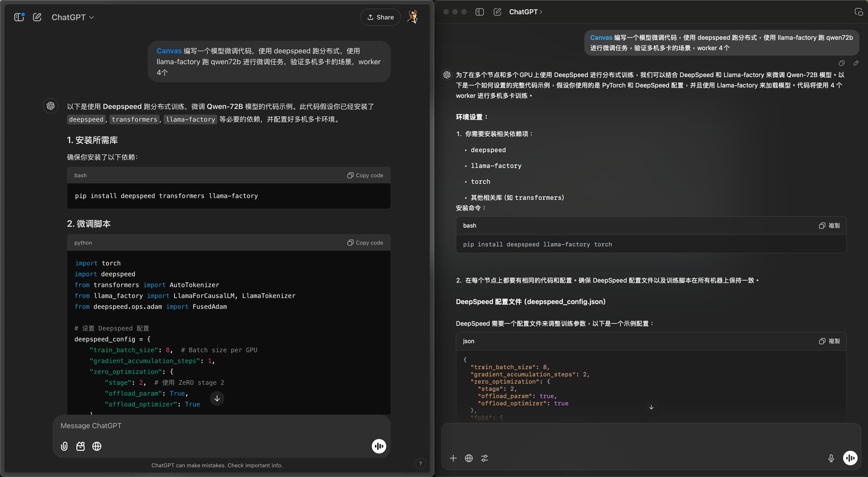
Task: Open the ChatGPT model dropdown in left window
Action: 73,17
